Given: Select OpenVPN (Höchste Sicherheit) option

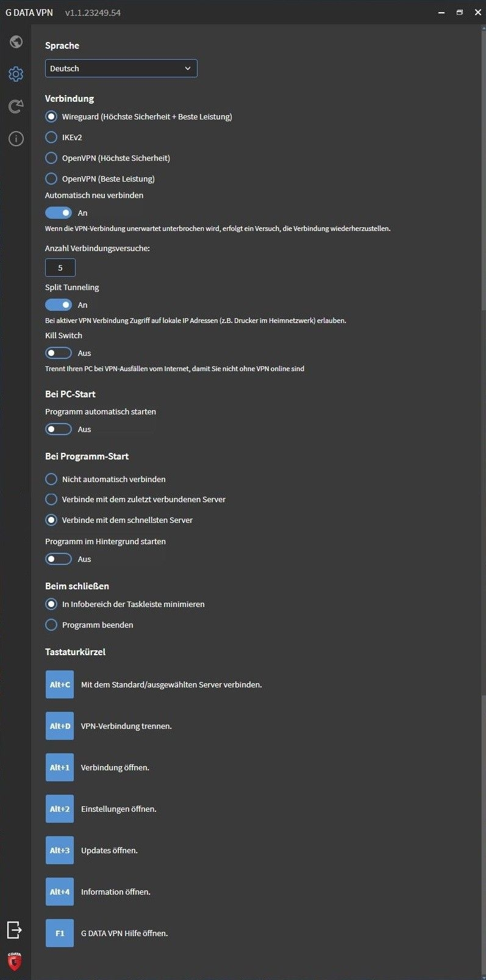Looking at the screenshot, I should pyautogui.click(x=51, y=158).
